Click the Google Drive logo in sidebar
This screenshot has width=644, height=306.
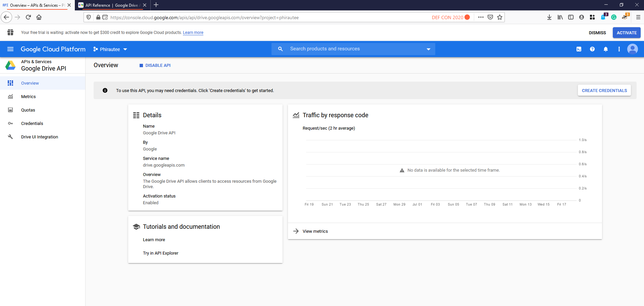point(10,65)
